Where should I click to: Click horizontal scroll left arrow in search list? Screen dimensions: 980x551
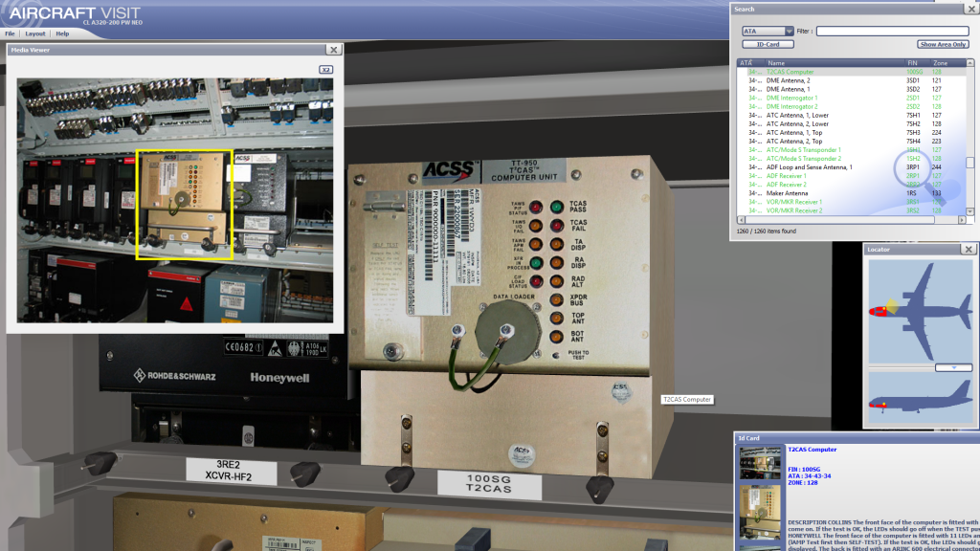coord(742,220)
